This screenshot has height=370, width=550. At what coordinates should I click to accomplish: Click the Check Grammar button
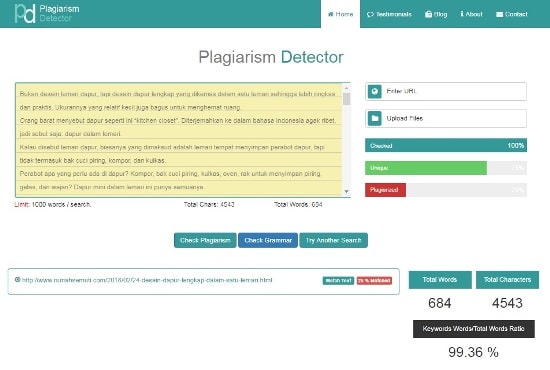point(268,240)
